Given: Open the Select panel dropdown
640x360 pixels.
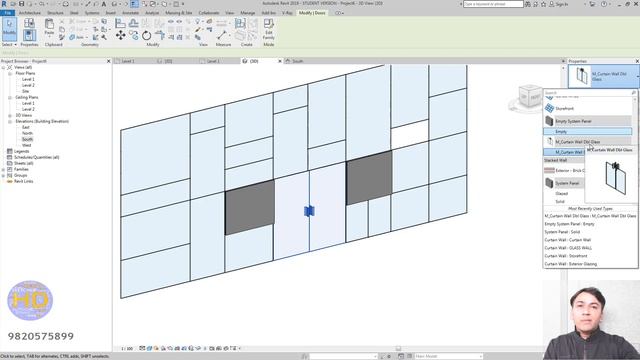Looking at the screenshot, I should pos(9,44).
